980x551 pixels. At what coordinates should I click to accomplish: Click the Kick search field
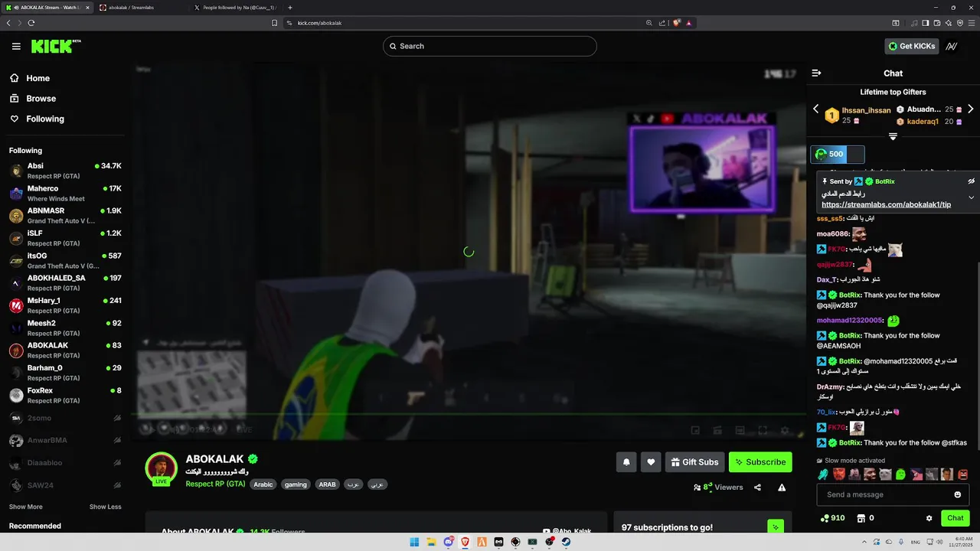tap(490, 46)
